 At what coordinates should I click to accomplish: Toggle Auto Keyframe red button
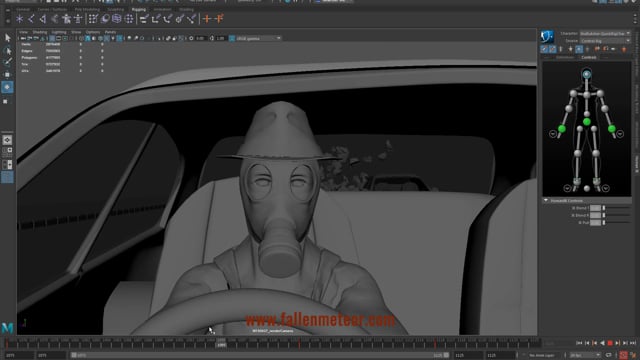click(623, 355)
